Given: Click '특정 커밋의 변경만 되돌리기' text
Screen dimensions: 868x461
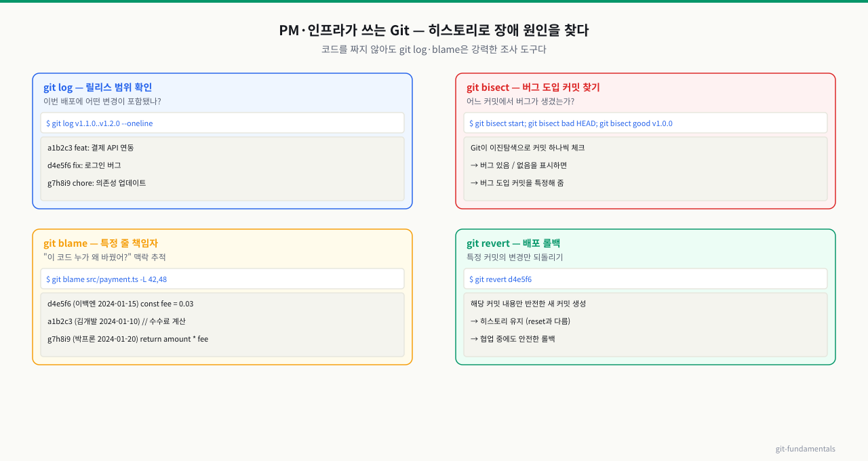Looking at the screenshot, I should click(x=515, y=258).
